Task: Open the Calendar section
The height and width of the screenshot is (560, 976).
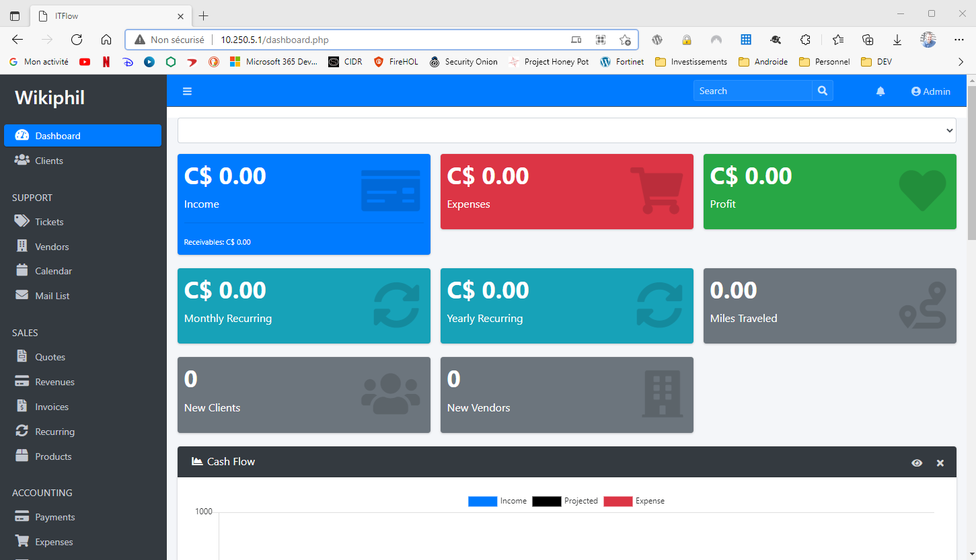Action: (x=52, y=270)
